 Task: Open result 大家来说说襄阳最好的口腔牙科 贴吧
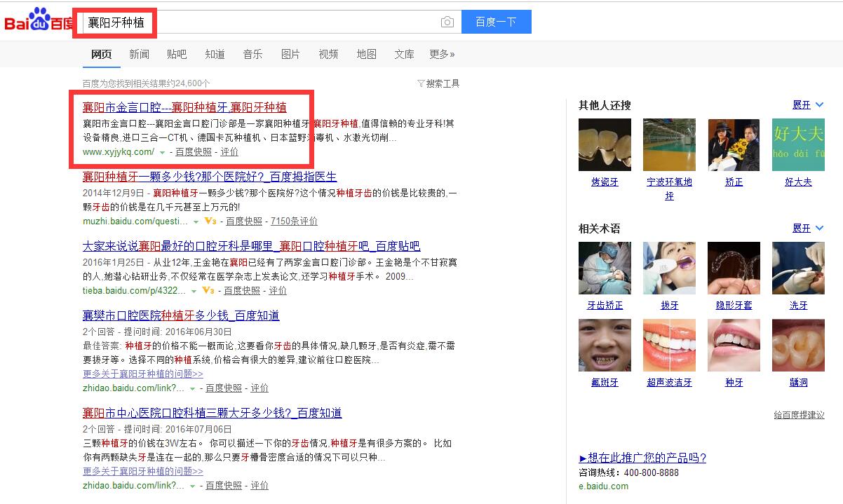click(251, 246)
